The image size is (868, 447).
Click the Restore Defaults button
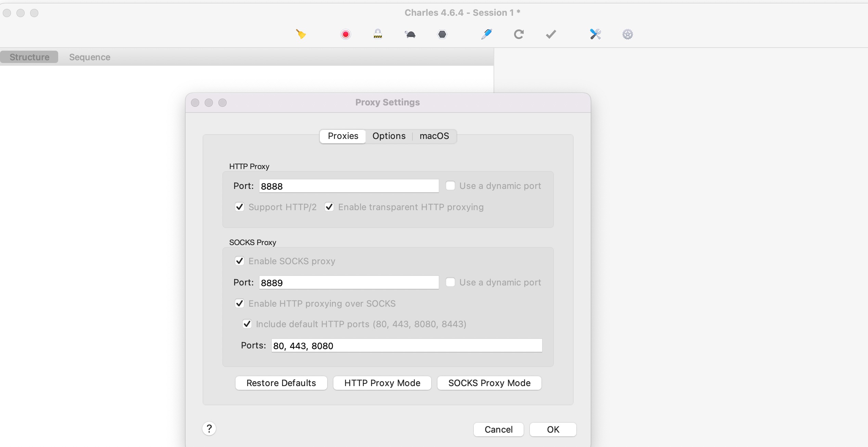[x=281, y=383]
